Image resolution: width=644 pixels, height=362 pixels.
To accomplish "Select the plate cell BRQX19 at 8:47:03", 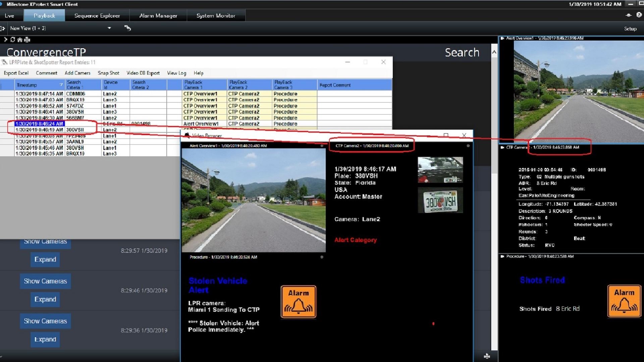I will click(83, 100).
